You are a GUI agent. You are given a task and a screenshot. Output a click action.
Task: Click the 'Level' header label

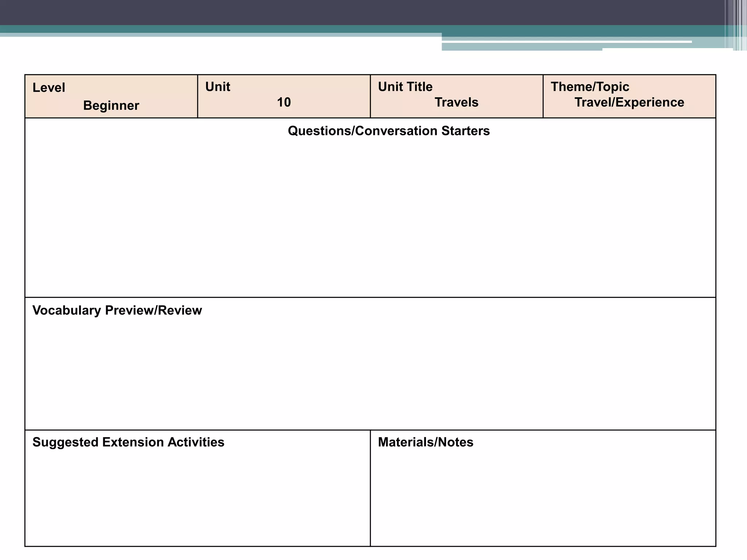pyautogui.click(x=49, y=87)
